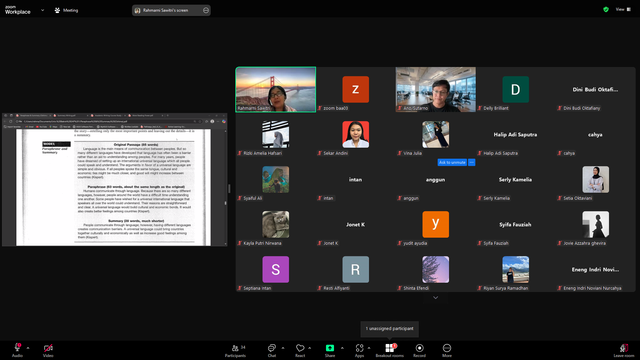Select zoom baa03 participant tile
The image size is (640, 360).
point(356,89)
